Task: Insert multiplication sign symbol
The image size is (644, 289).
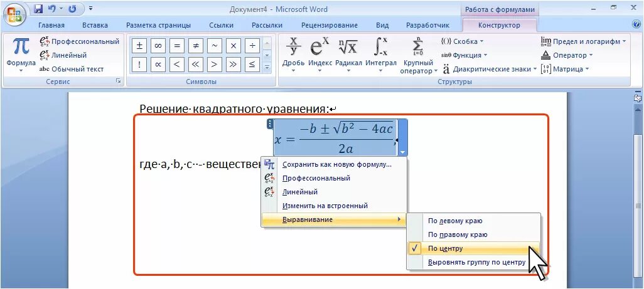Action: coord(233,46)
